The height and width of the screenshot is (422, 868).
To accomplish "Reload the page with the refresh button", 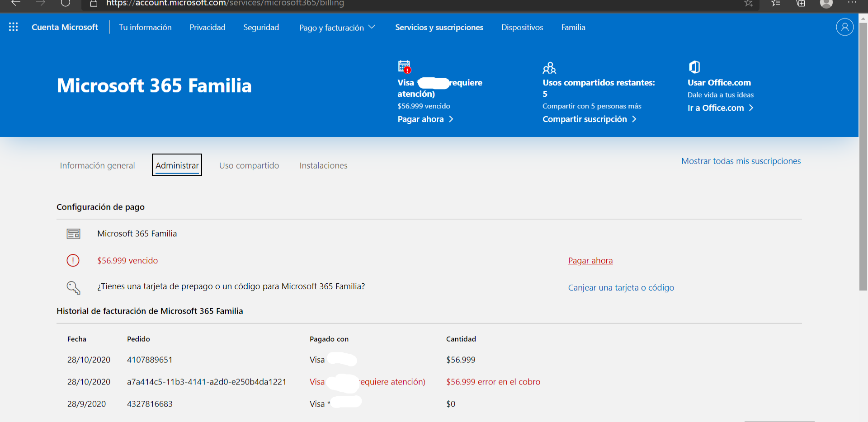I will click(x=66, y=3).
